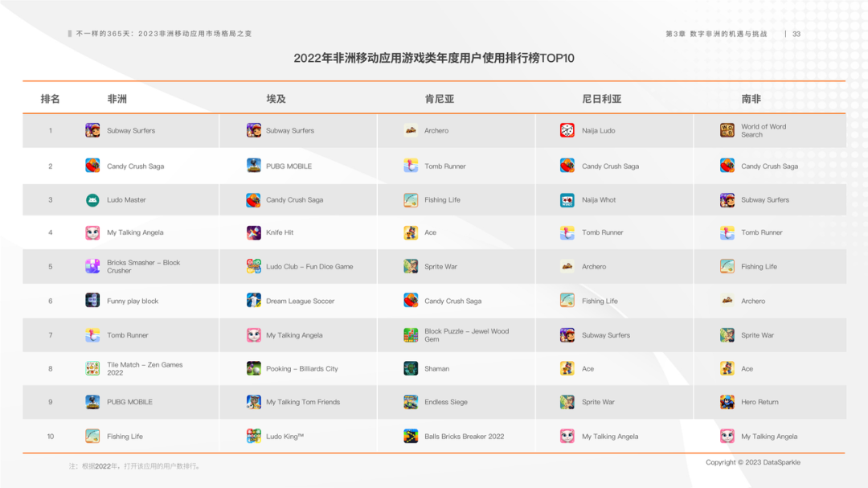Open the Naija Ludo icon under 尼日利亚
The height and width of the screenshot is (488, 868).
(567, 129)
